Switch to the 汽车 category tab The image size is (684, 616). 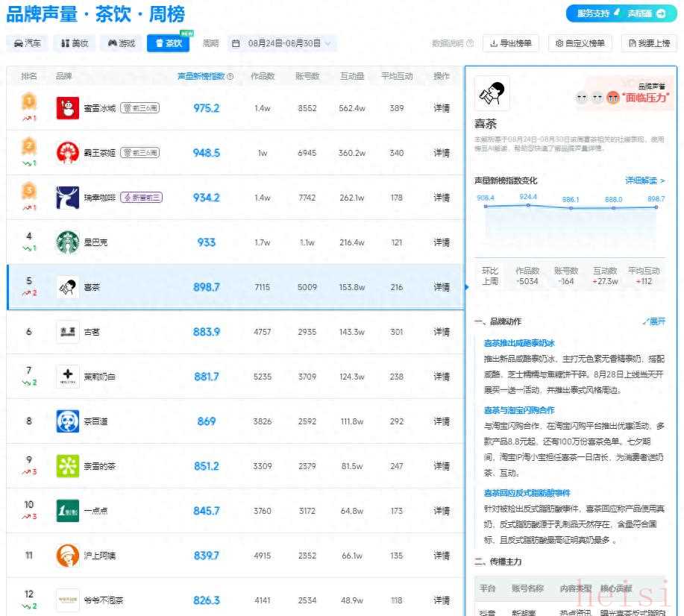coord(28,43)
